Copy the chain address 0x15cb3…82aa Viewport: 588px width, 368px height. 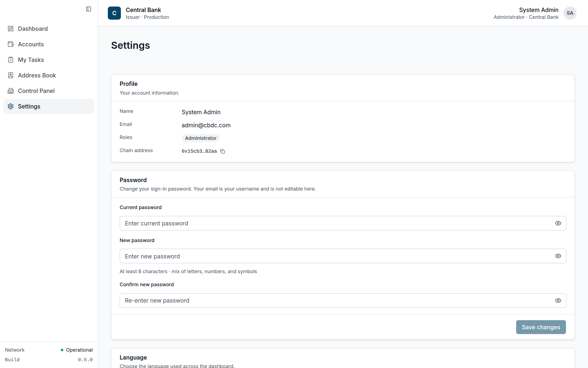[x=222, y=151]
